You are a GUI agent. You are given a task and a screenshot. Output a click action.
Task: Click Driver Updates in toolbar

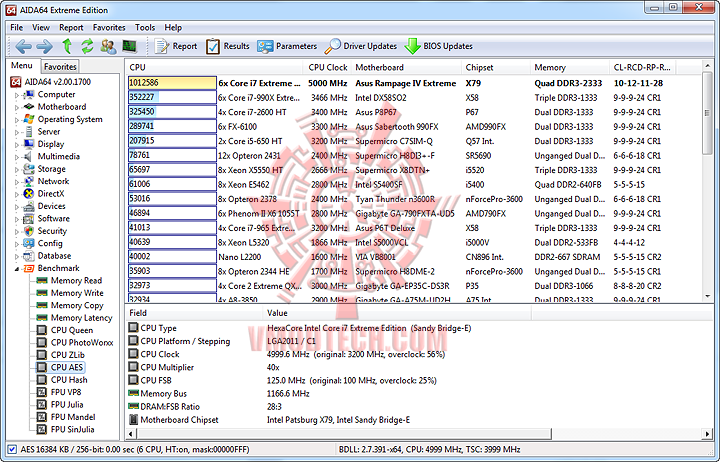click(361, 46)
